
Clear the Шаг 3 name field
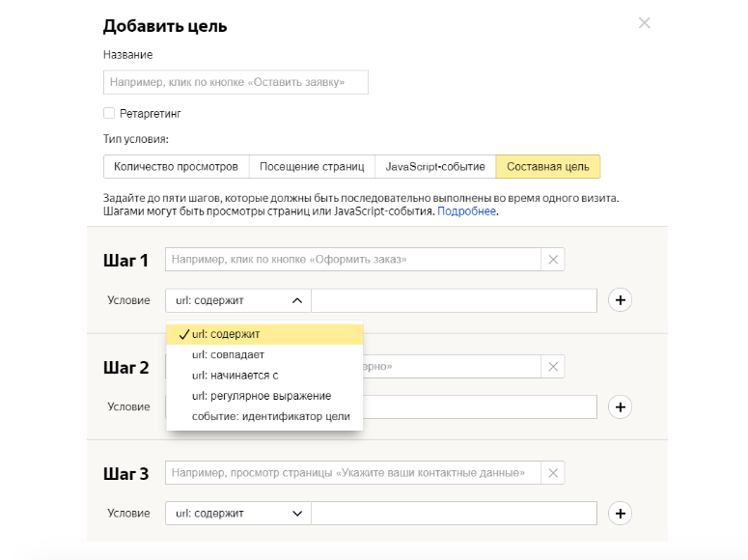(x=553, y=473)
